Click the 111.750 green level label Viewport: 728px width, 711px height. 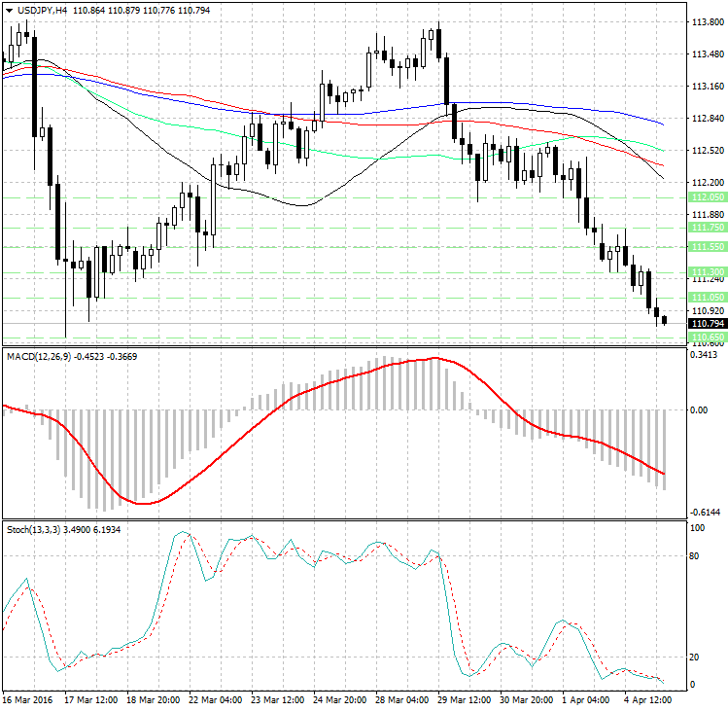pos(708,228)
